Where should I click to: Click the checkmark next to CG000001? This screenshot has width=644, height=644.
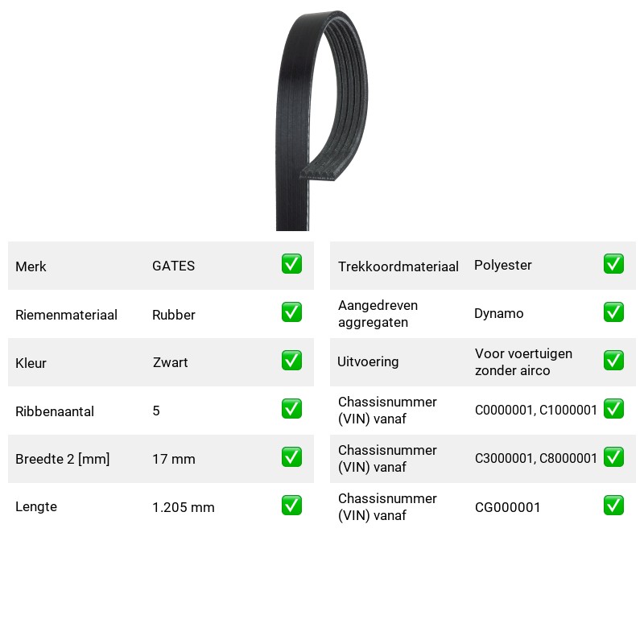pyautogui.click(x=613, y=506)
